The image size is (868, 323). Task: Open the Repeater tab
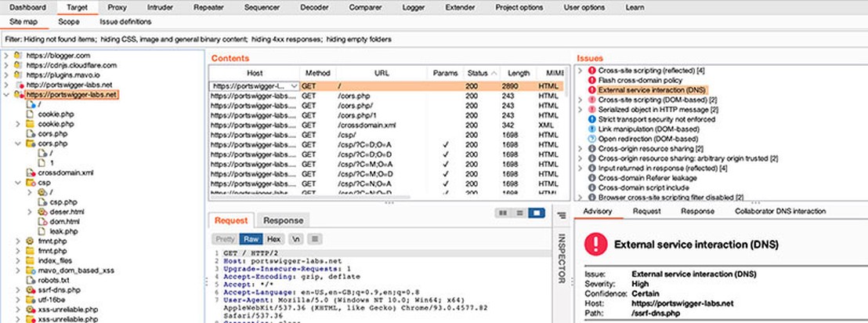[208, 8]
